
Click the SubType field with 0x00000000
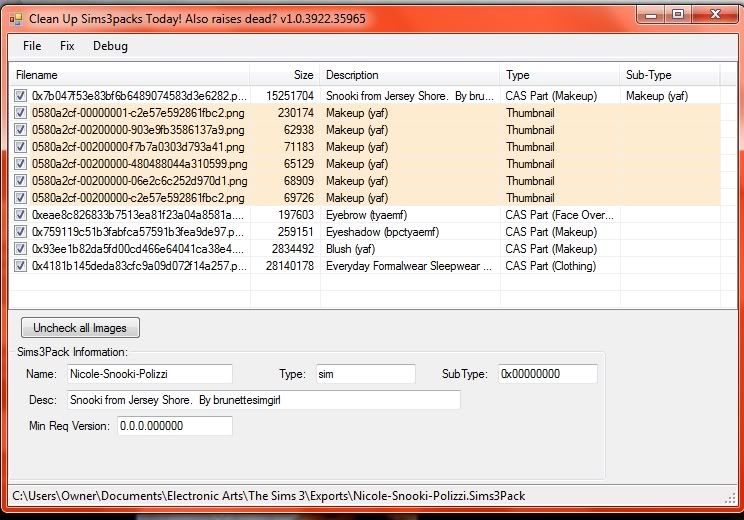coord(548,374)
